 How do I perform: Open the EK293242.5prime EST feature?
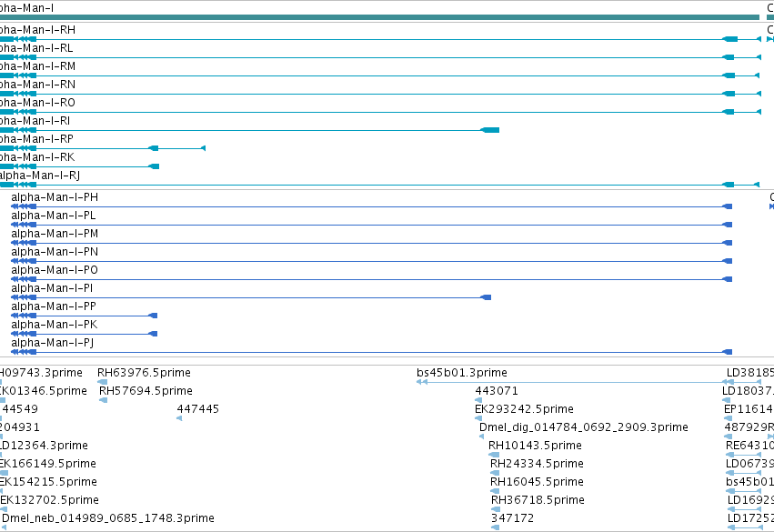[x=524, y=409]
